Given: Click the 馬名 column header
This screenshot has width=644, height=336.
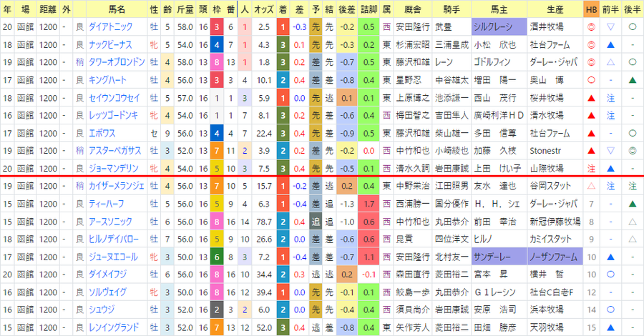Looking at the screenshot, I should pyautogui.click(x=117, y=9).
